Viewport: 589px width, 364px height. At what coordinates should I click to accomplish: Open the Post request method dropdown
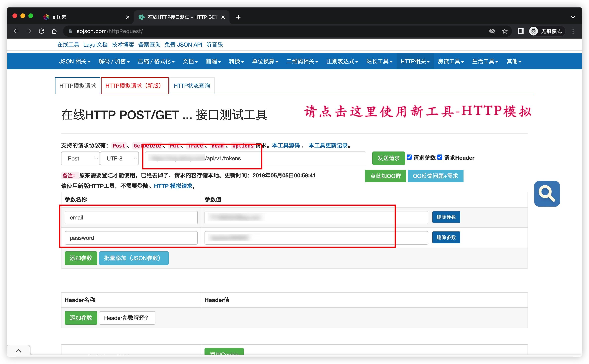[80, 158]
